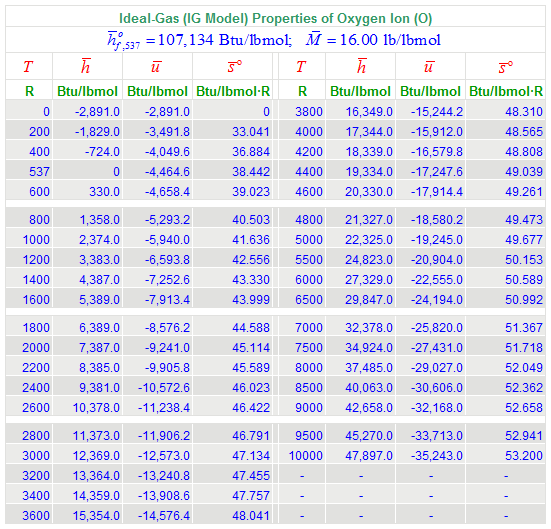Click the first red T column header
551x529 pixels.
click(x=28, y=66)
